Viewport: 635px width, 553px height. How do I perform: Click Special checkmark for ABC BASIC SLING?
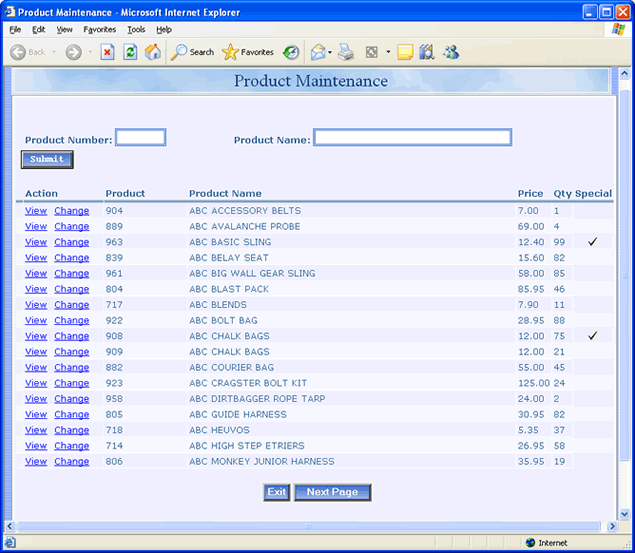[x=592, y=242]
